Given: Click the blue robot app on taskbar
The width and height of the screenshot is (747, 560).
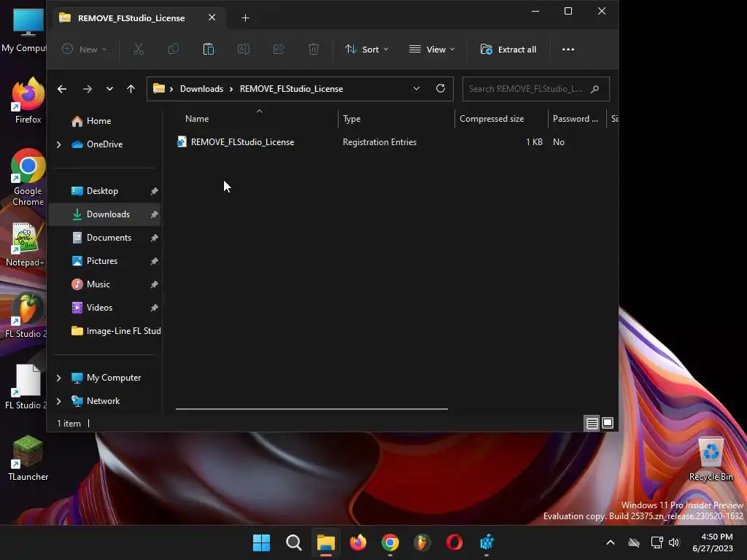Looking at the screenshot, I should [x=487, y=542].
